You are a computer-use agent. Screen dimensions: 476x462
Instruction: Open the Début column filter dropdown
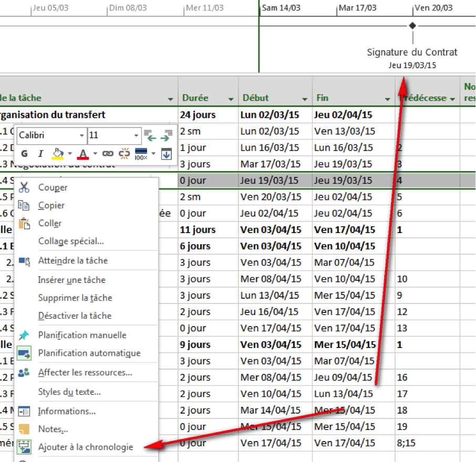pos(305,99)
